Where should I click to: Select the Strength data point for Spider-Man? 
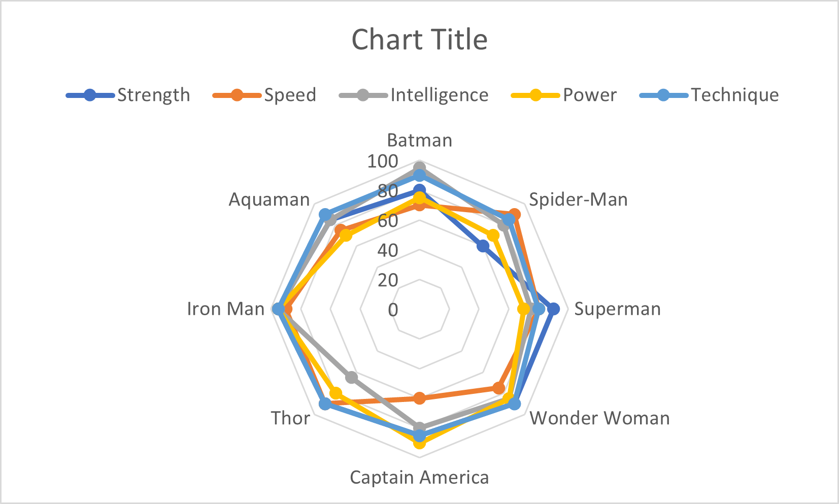tap(483, 247)
